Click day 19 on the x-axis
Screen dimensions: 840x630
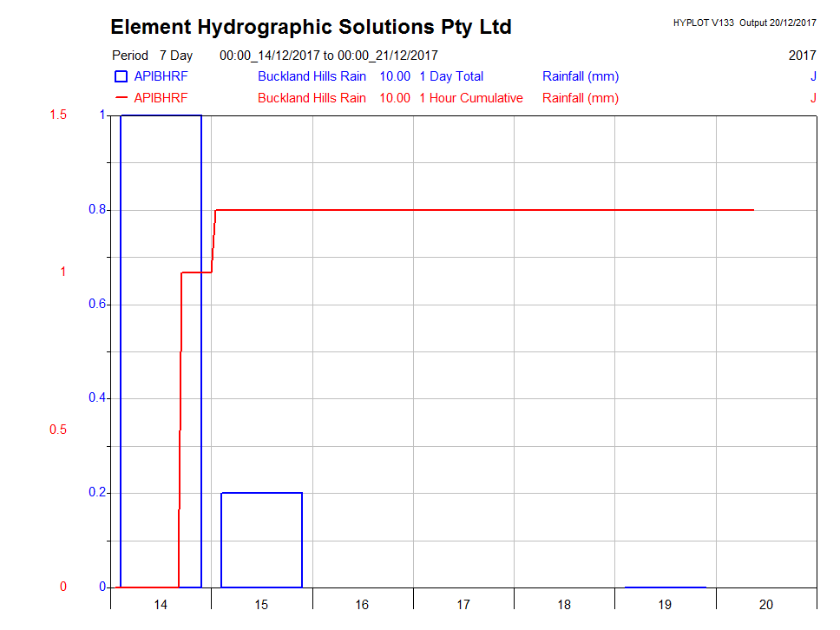click(x=665, y=605)
